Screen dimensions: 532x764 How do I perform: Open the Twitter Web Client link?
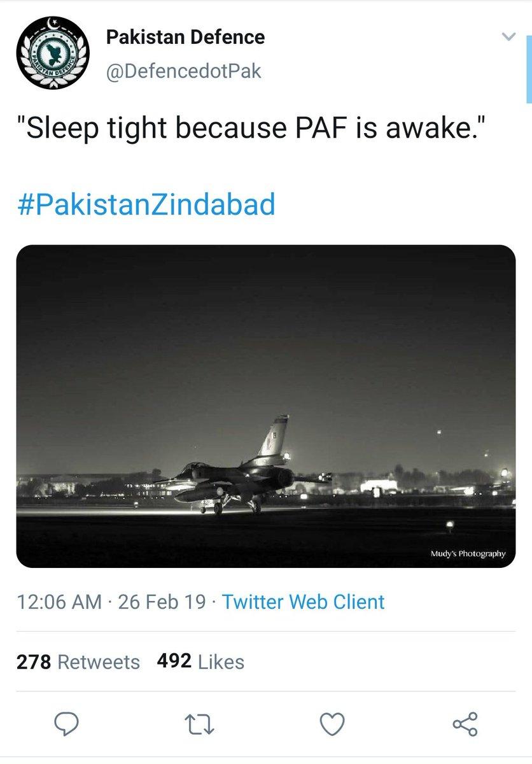(x=304, y=602)
